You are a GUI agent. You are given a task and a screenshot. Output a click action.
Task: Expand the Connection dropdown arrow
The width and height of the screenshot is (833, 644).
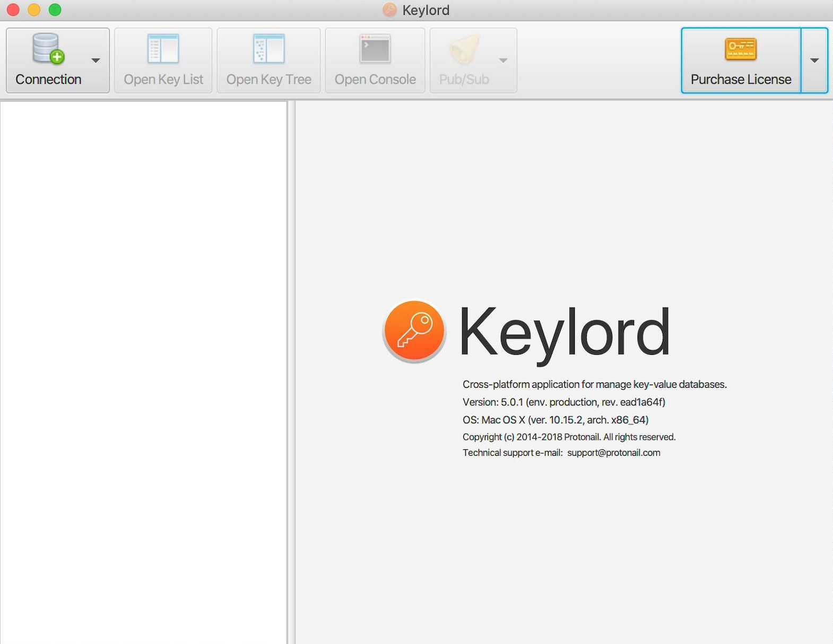pyautogui.click(x=96, y=60)
